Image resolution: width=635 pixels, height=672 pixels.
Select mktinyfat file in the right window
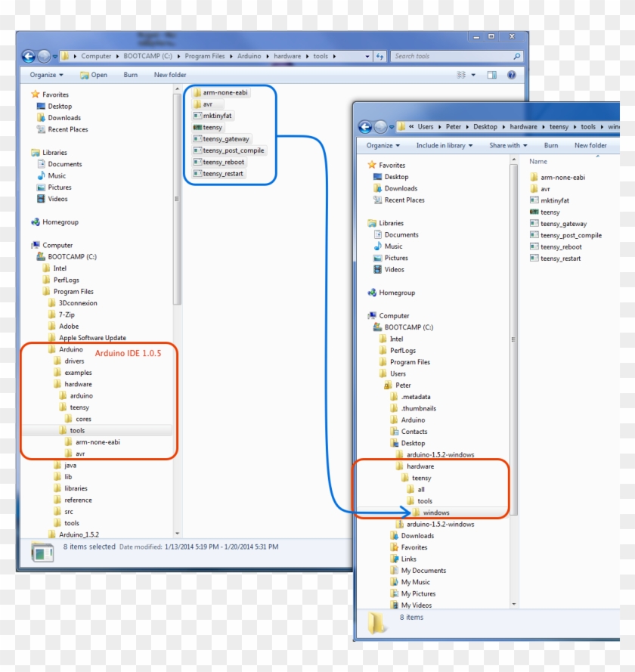click(554, 200)
